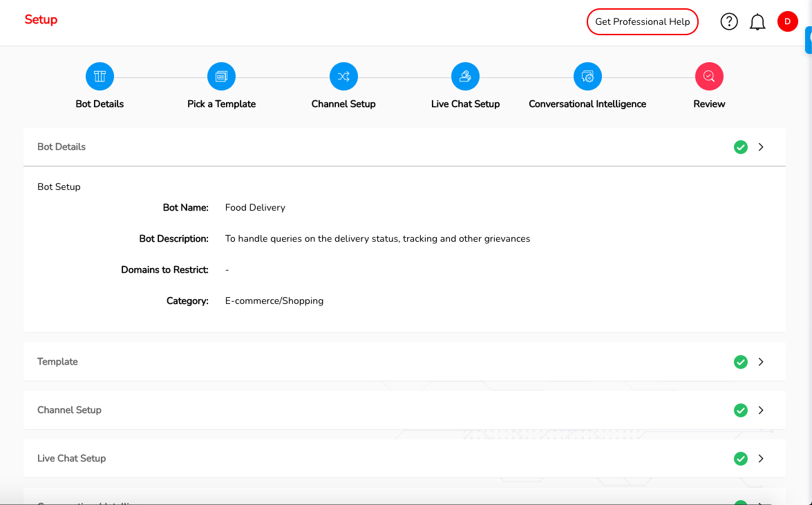Click the Pick a Template step icon
This screenshot has height=505, width=812.
pyautogui.click(x=221, y=76)
